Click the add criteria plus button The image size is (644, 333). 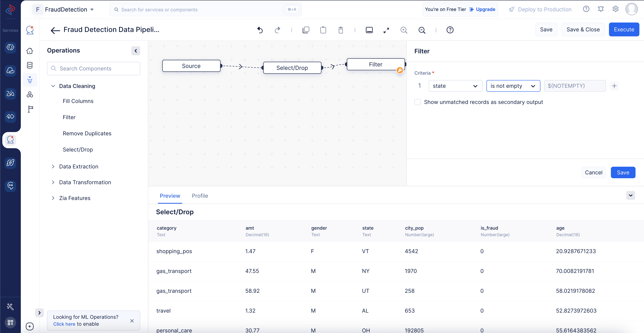click(615, 86)
